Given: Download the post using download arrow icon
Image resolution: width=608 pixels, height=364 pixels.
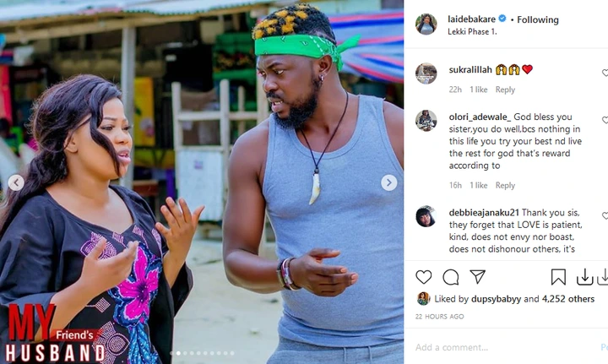Looking at the screenshot, I should tap(584, 277).
